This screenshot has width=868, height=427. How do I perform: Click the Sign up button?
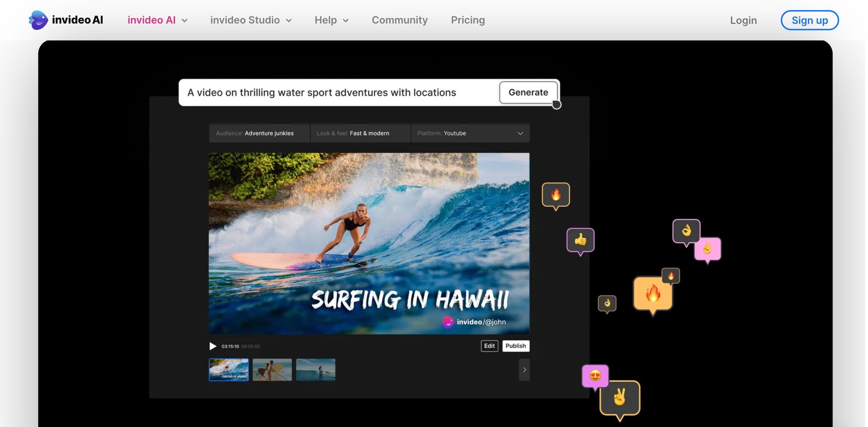[x=809, y=20]
